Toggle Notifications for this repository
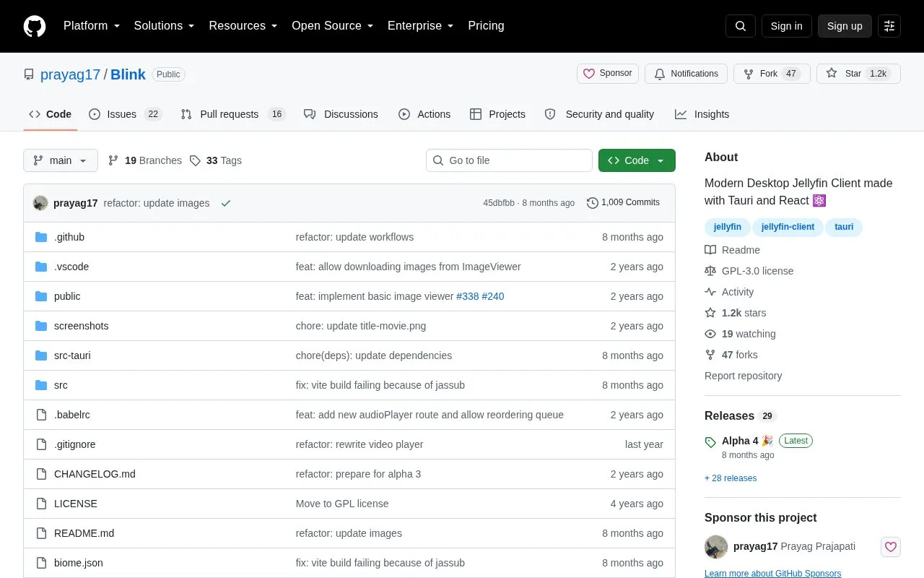Viewport: 924px width, 578px height. [686, 74]
